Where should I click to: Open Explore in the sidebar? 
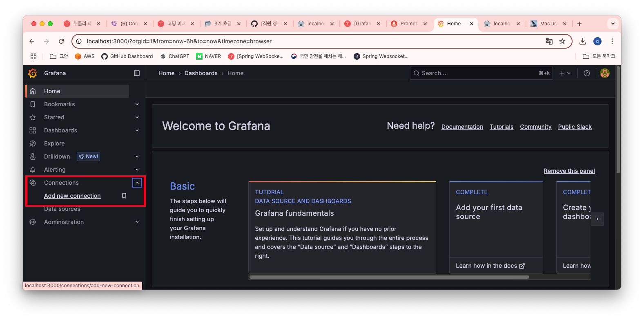coord(54,143)
